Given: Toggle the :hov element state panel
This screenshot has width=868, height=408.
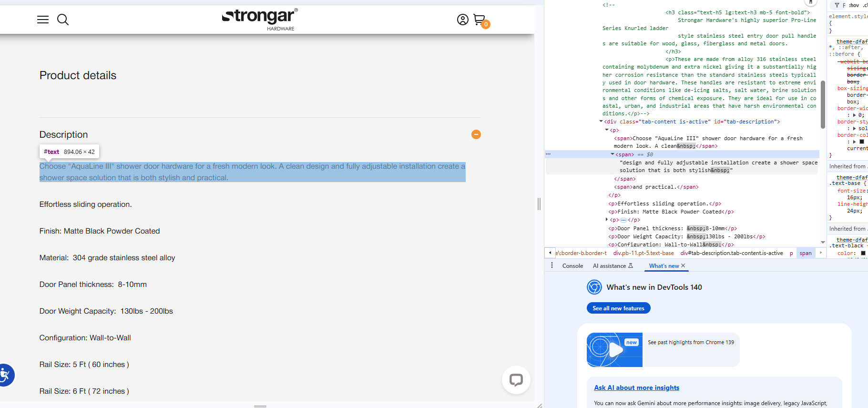Looking at the screenshot, I should (x=854, y=5).
